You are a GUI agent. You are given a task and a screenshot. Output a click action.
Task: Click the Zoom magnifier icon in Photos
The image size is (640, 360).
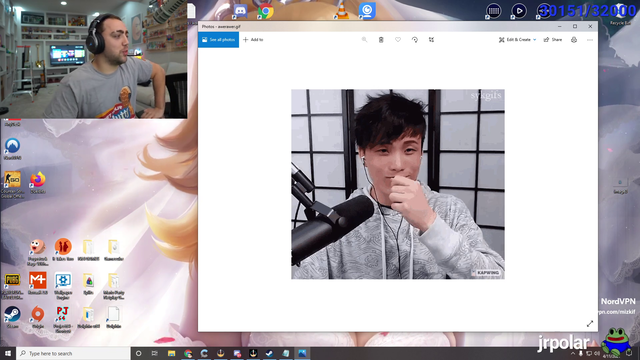click(364, 40)
